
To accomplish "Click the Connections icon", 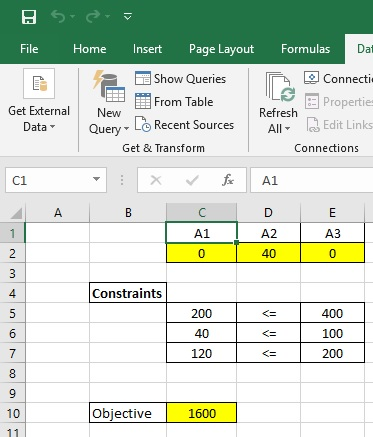I will click(x=312, y=78).
